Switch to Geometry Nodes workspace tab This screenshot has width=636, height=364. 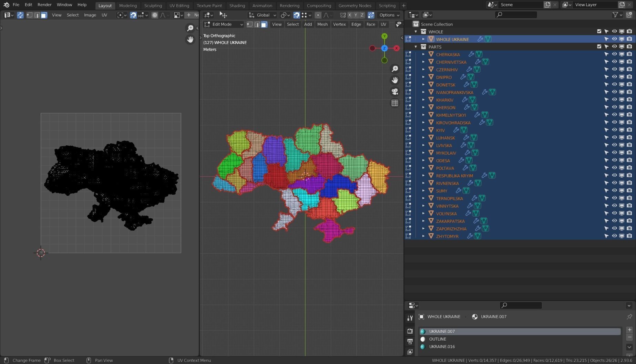click(x=355, y=6)
